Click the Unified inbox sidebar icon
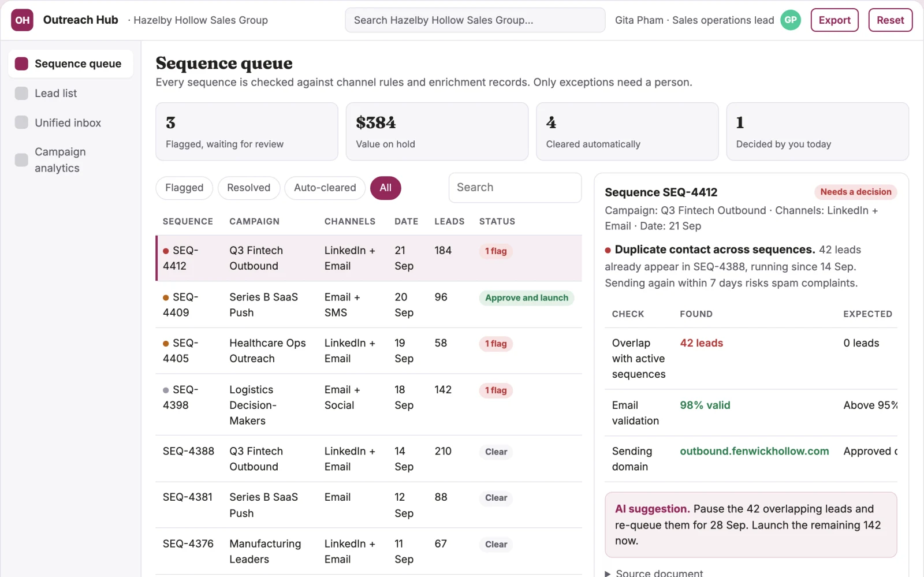Screen dimensions: 924x577 pyautogui.click(x=21, y=122)
